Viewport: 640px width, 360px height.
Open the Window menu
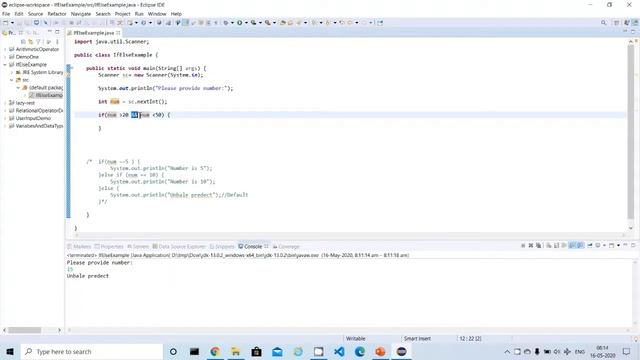tap(157, 14)
